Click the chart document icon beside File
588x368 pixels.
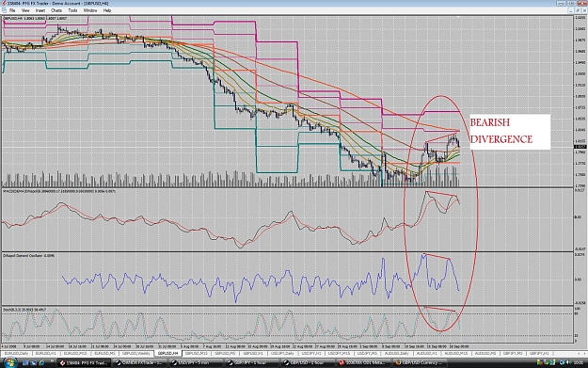pos(4,10)
